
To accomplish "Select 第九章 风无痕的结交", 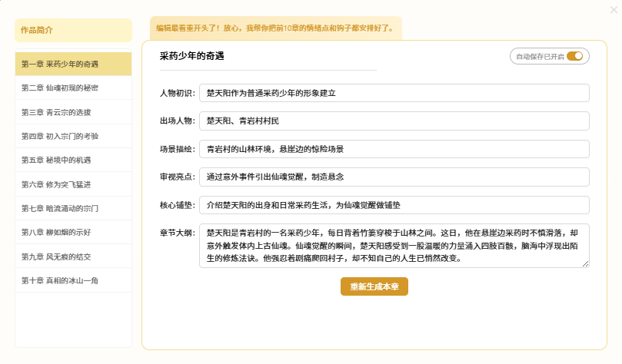I will coord(73,256).
